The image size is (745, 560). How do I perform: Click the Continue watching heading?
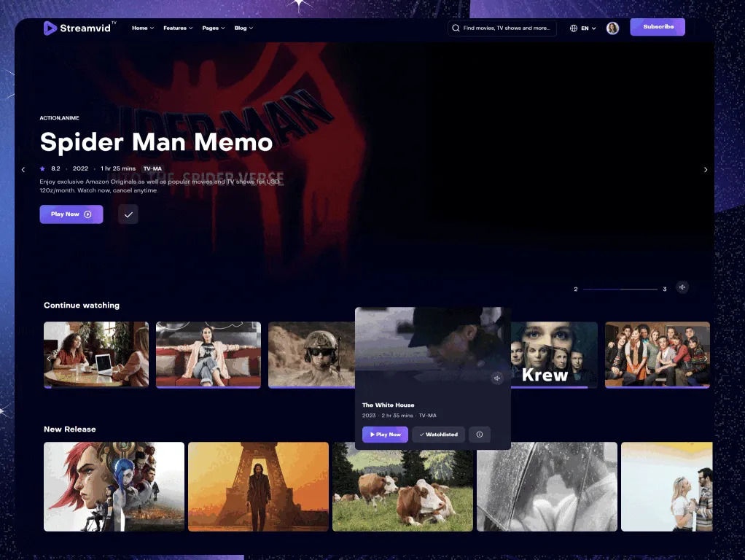click(82, 306)
